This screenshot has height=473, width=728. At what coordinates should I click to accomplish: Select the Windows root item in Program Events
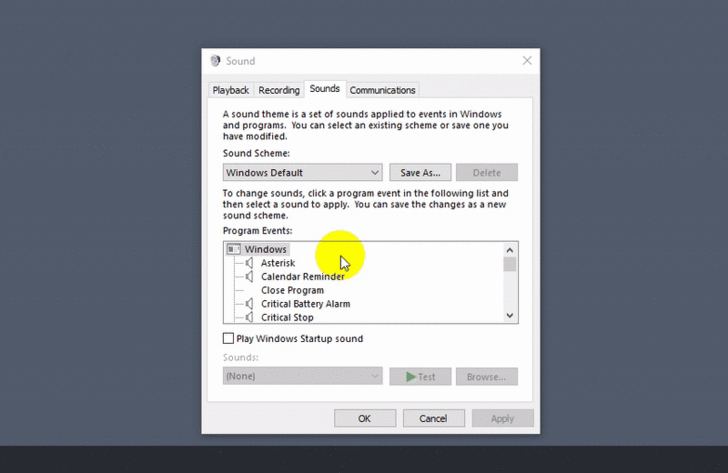(x=266, y=249)
